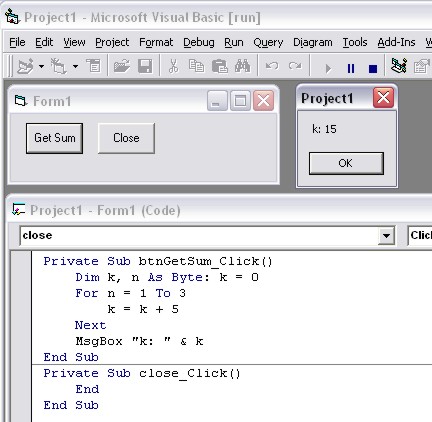The width and height of the screenshot is (432, 422).
Task: Open the Debug menu
Action: [x=199, y=42]
